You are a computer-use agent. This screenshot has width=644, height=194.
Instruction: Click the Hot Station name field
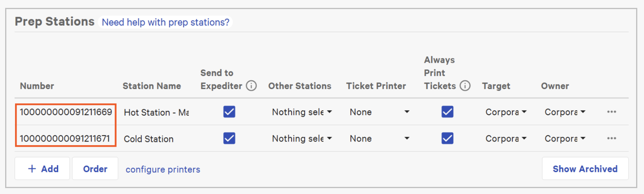tap(156, 112)
